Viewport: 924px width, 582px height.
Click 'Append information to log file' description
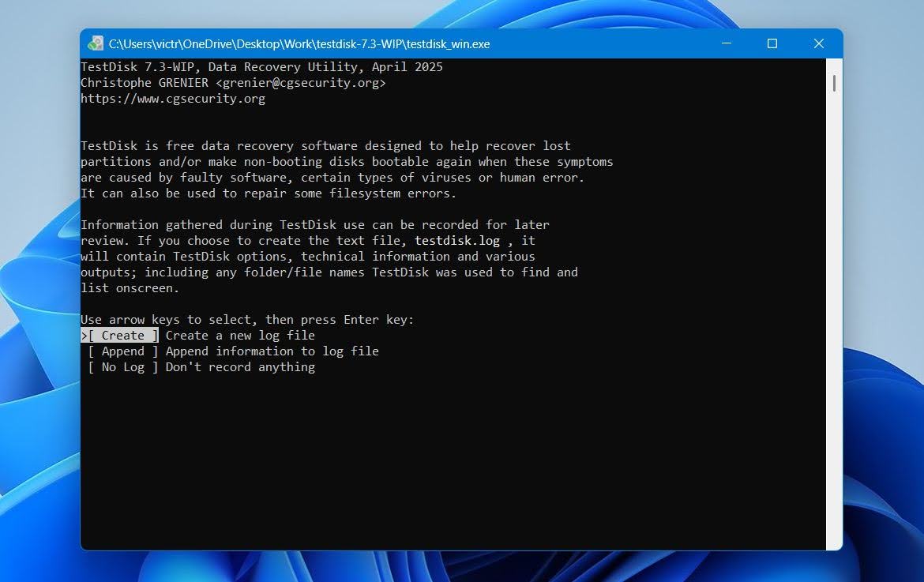click(x=272, y=351)
